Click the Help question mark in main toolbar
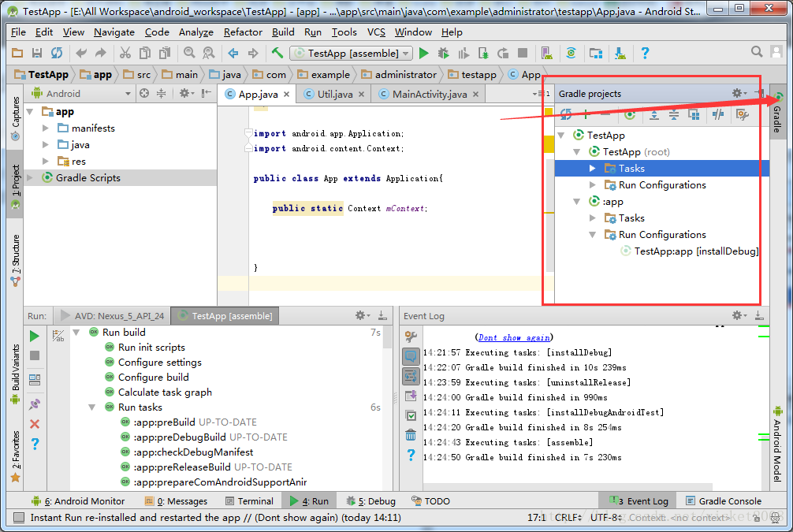The width and height of the screenshot is (793, 532). pyautogui.click(x=645, y=53)
